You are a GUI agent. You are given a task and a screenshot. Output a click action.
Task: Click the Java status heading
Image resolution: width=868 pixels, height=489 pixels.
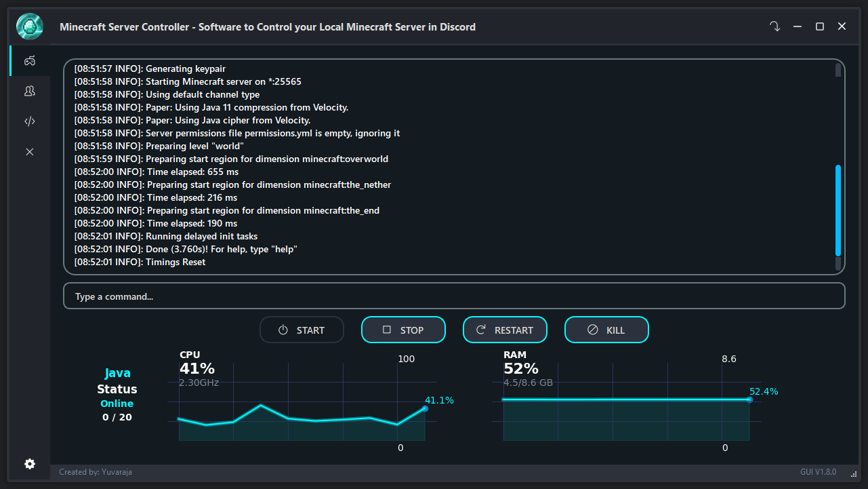[117, 373]
